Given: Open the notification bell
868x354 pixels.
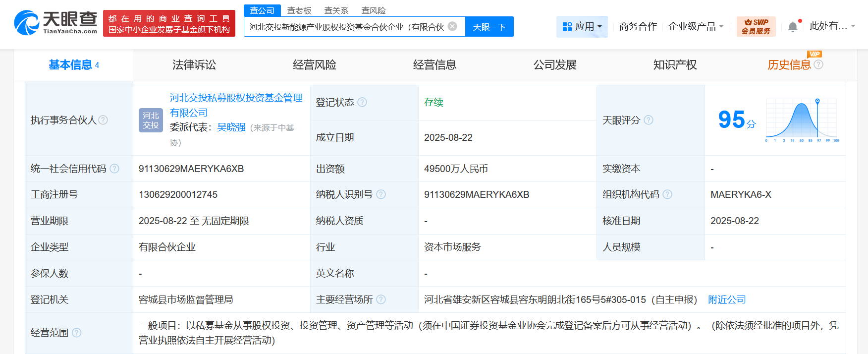Looking at the screenshot, I should 793,27.
